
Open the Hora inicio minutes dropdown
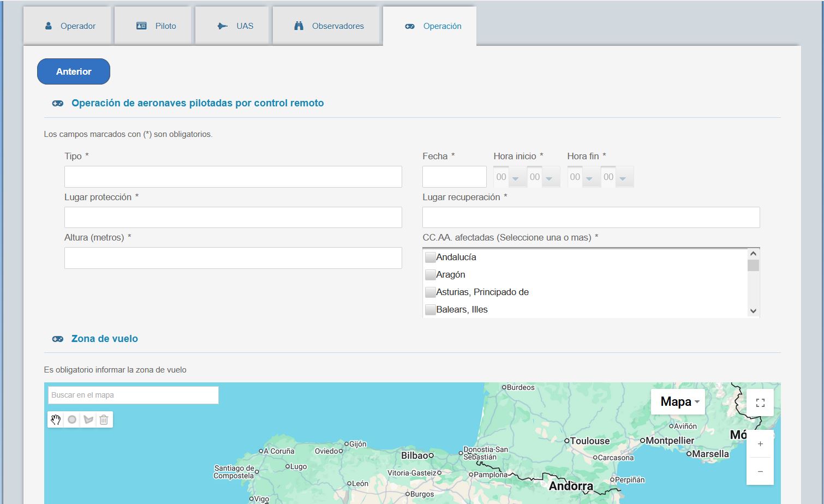tap(543, 177)
